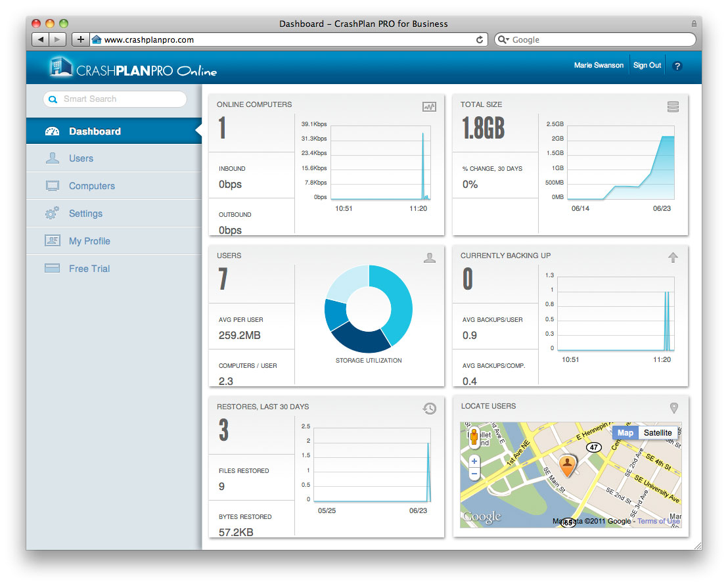Image resolution: width=728 pixels, height=586 pixels.
Task: Click the Google search box
Action: click(595, 39)
